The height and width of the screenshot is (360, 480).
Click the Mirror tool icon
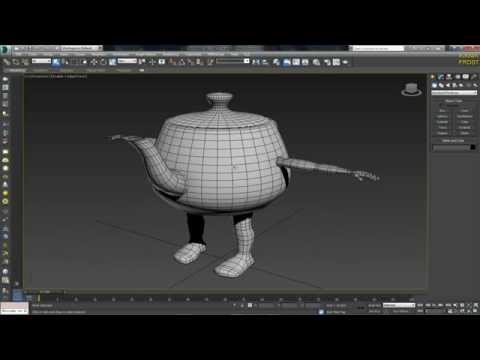click(x=256, y=62)
